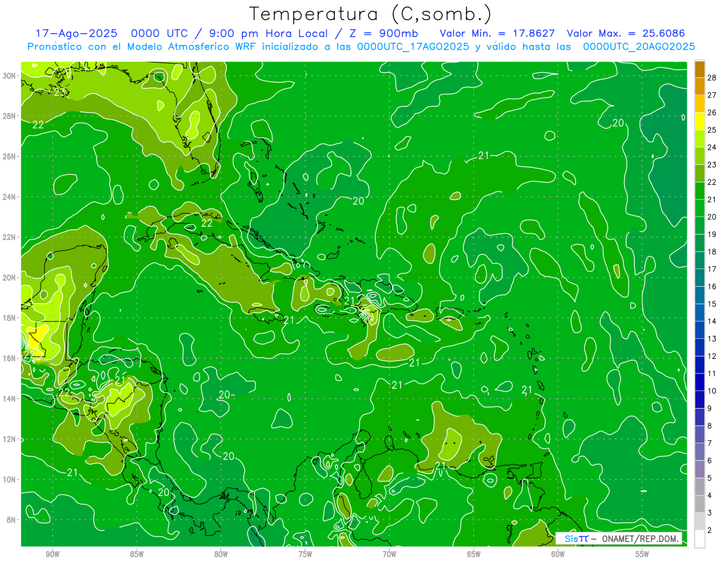Click the color scale label '19'
The image size is (728, 562).
[x=712, y=234]
